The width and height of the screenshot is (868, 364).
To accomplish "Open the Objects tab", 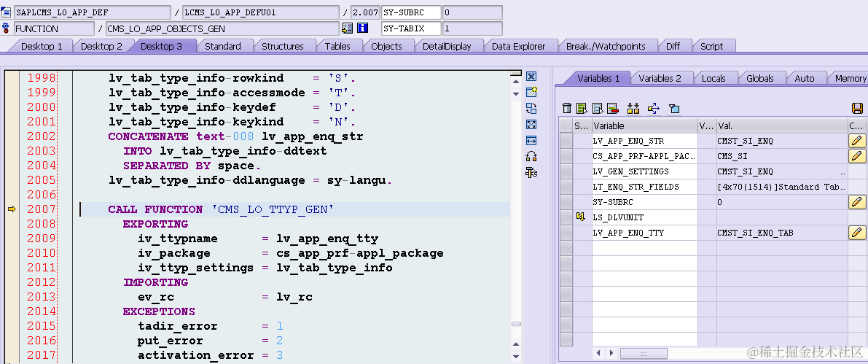I will click(386, 47).
